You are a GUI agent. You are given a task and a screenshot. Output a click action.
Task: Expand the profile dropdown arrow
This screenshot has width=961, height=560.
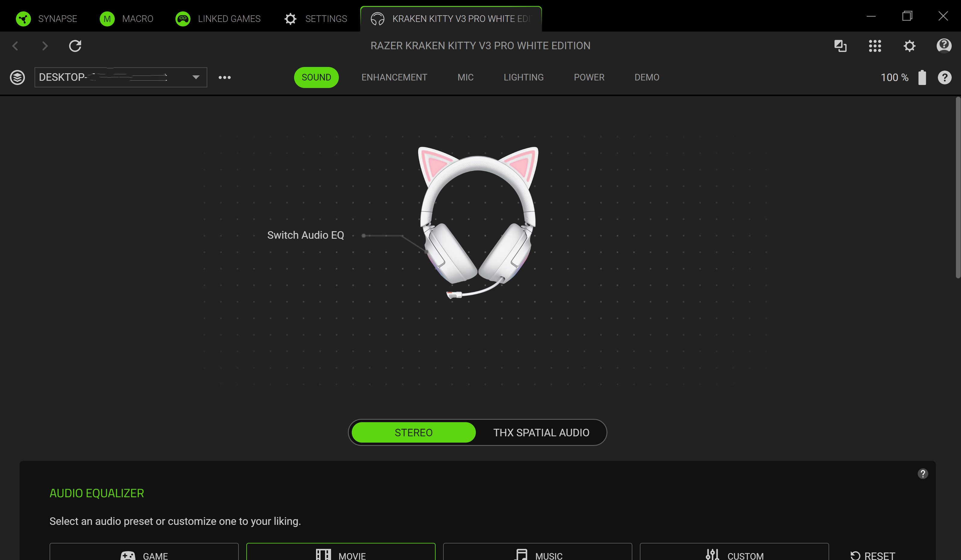tap(196, 77)
